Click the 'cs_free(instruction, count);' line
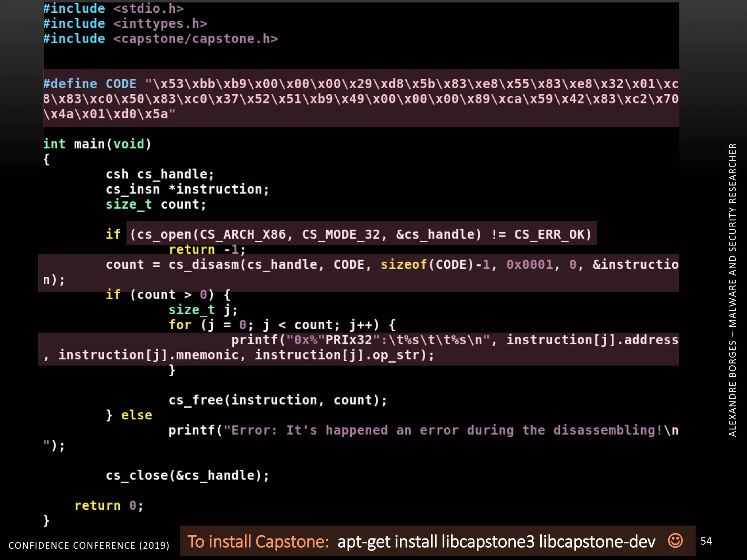 [x=278, y=400]
